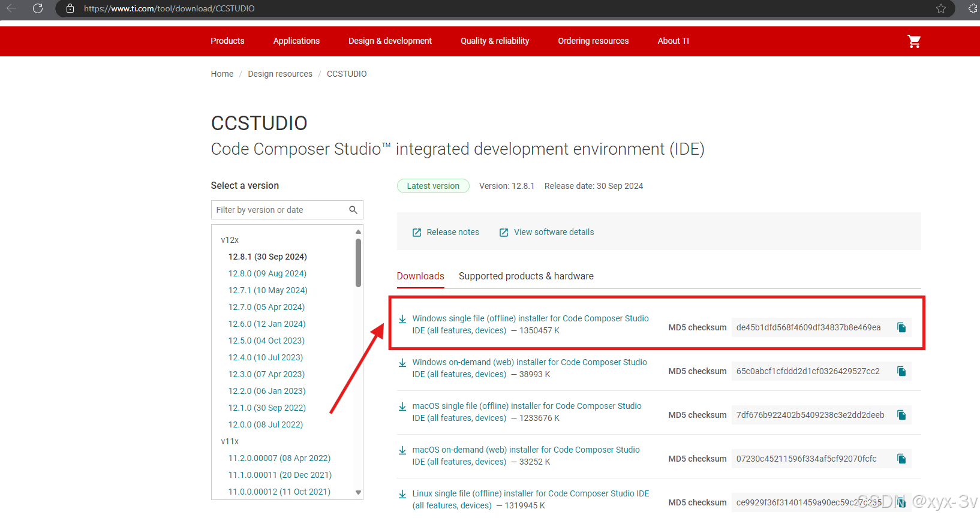Click download arrow for Windows on-demand installer
Viewport: 980px width, 518px height.
[402, 363]
